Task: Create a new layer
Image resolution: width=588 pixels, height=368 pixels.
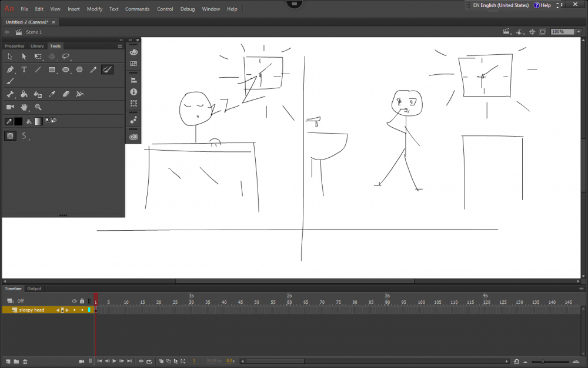Action: [8, 362]
